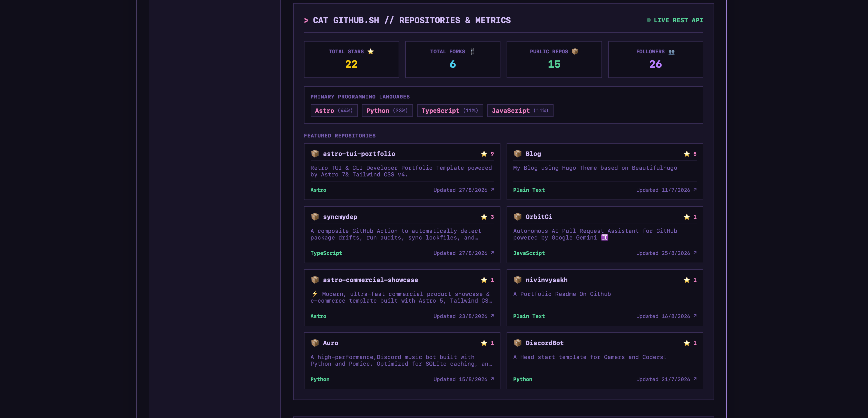The image size is (868, 418).
Task: Open external arrow on DiscordBot card
Action: (695, 379)
